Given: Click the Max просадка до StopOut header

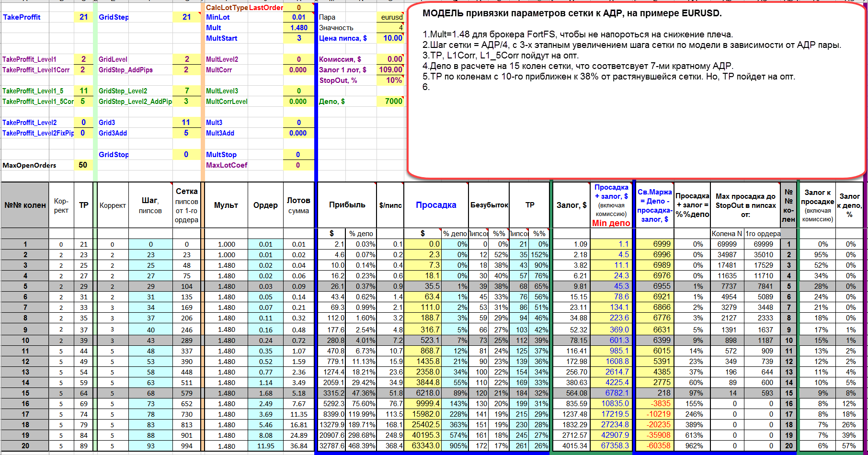Looking at the screenshot, I should pyautogui.click(x=746, y=205).
